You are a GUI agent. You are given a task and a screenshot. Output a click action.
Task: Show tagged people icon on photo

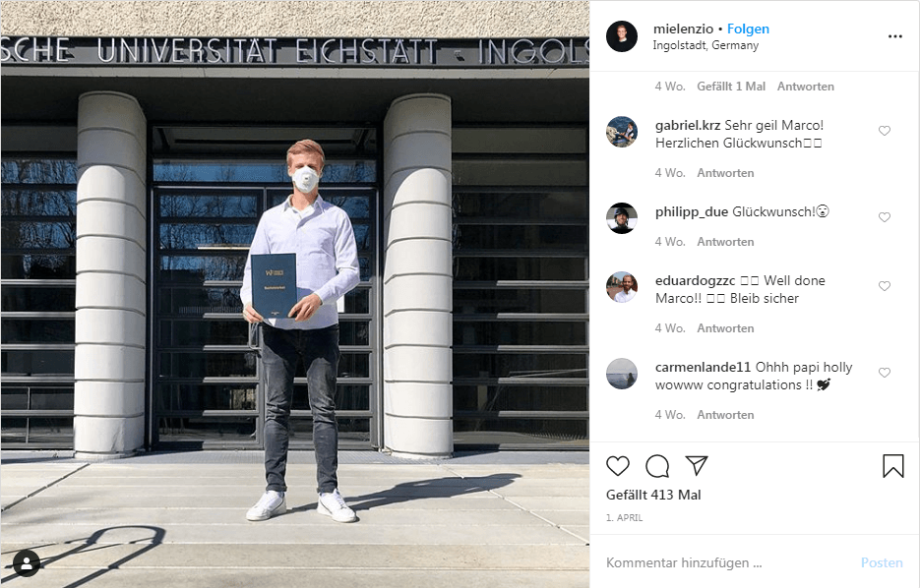coord(27,564)
